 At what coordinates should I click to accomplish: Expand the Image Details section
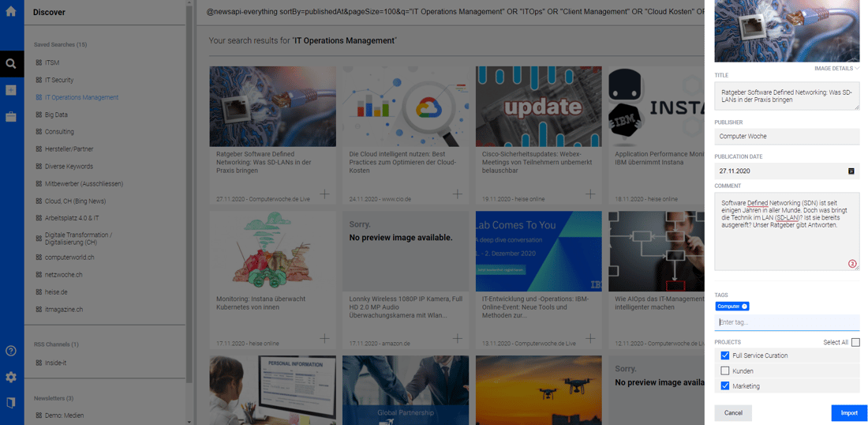point(836,69)
